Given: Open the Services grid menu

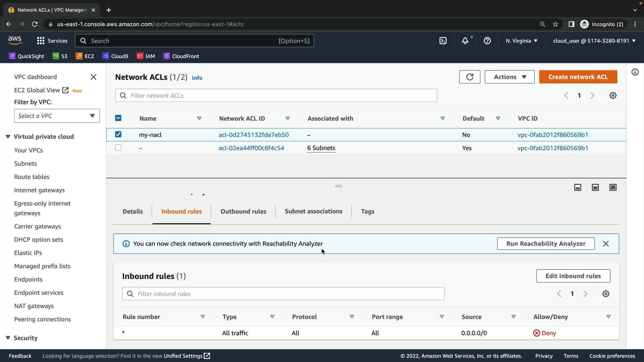Looking at the screenshot, I should click(x=41, y=41).
